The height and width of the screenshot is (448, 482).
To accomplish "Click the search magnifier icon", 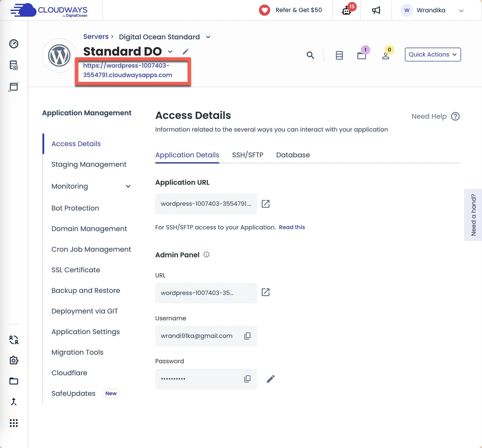I will point(310,55).
